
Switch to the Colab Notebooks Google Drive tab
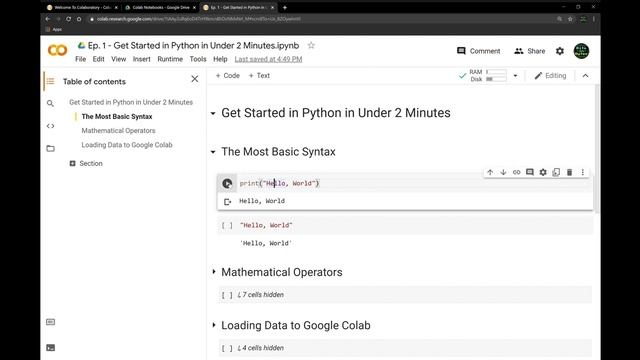coord(160,7)
